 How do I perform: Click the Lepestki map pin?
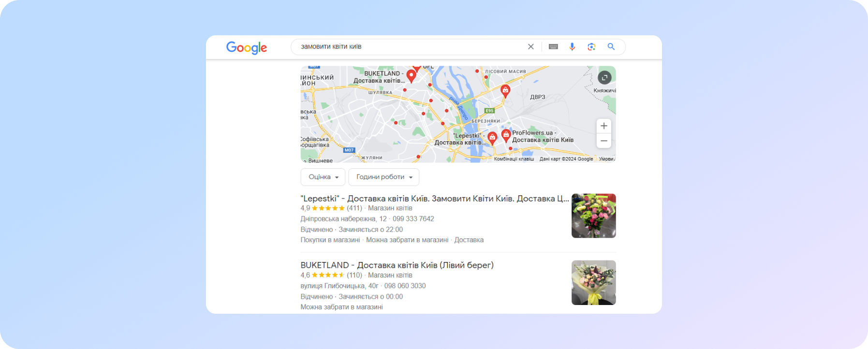(x=492, y=138)
